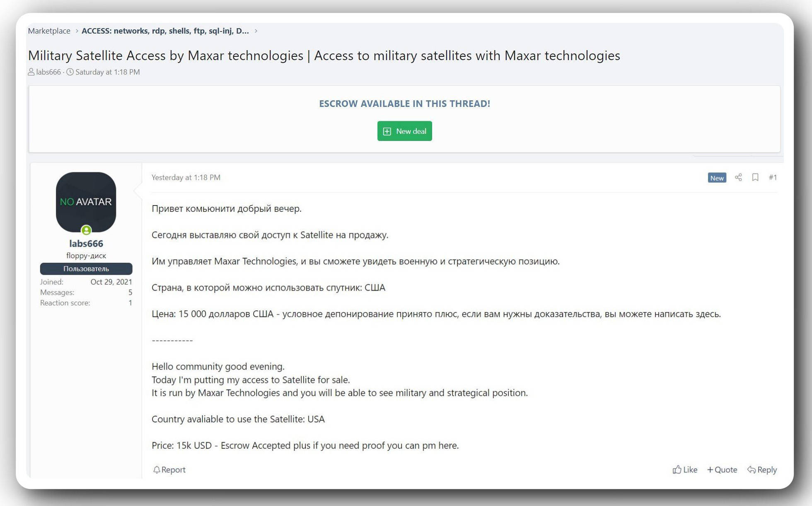Click the line 'Hello community good evening.'

pyautogui.click(x=218, y=366)
